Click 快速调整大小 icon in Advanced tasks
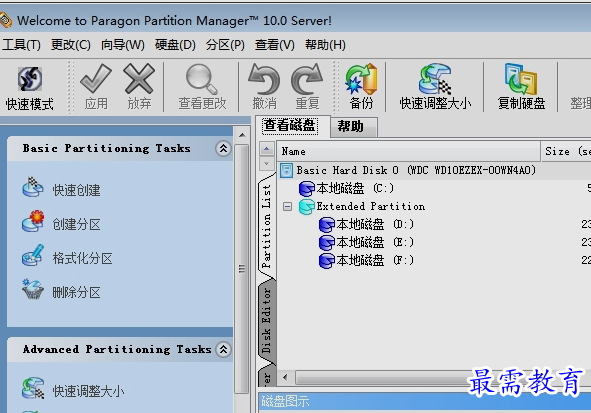Viewport: 591px width, 413px height. (33, 388)
